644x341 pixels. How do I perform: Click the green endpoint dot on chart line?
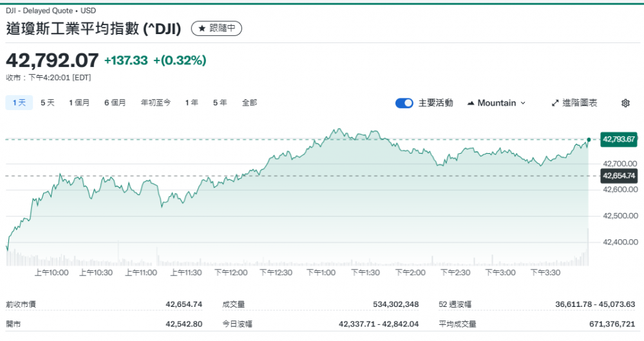click(589, 140)
